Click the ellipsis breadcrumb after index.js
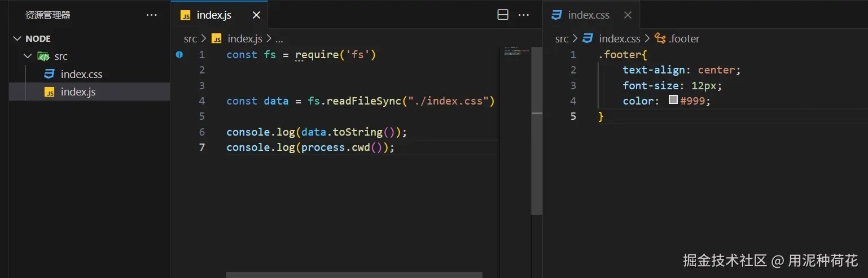 point(279,39)
